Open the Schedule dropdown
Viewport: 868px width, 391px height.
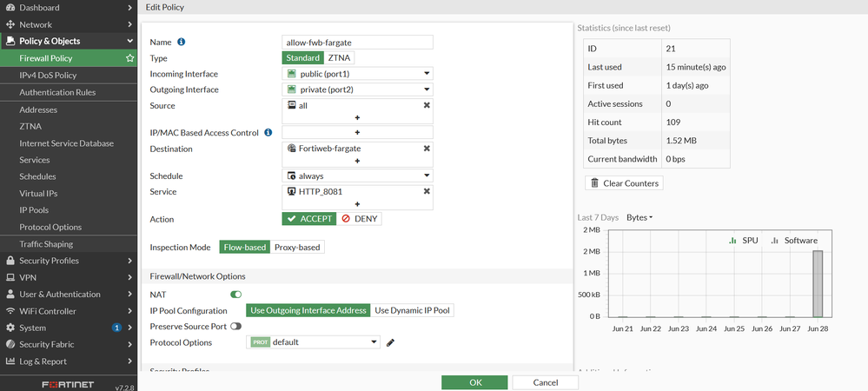(x=357, y=176)
